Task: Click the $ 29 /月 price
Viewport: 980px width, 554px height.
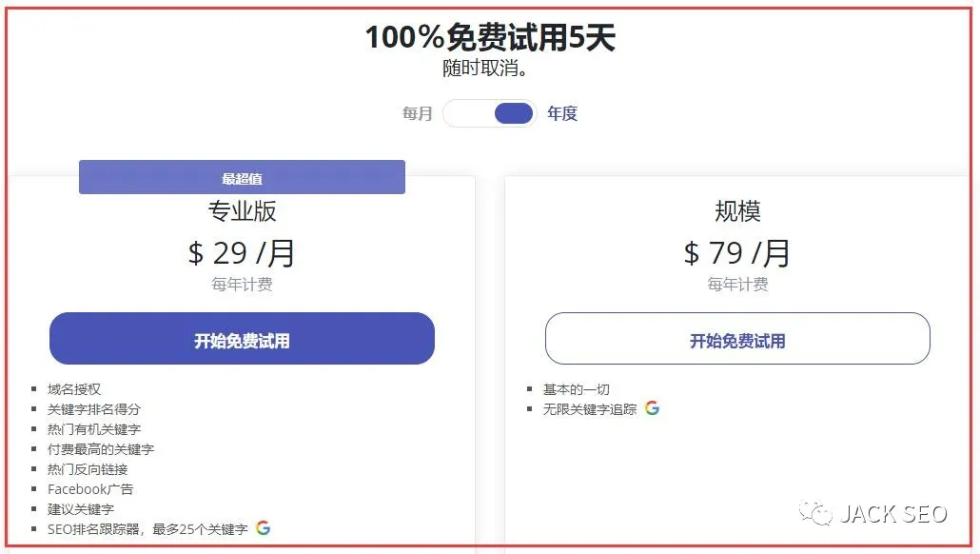Action: coord(242,253)
